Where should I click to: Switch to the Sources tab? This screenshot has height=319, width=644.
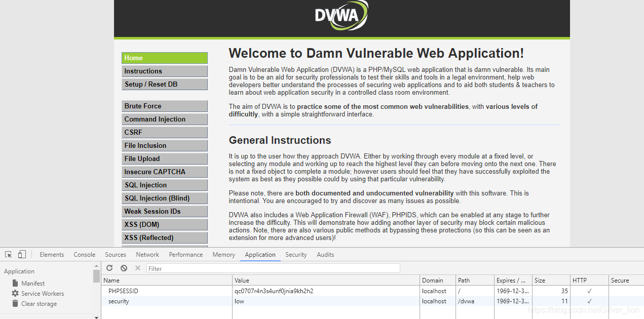[116, 255]
